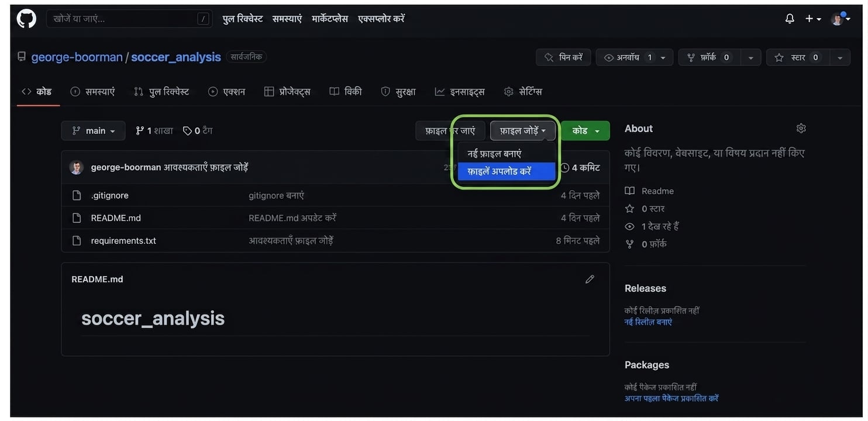This screenshot has height=421, width=868.
Task: Open the Releases heading link
Action: (x=645, y=288)
